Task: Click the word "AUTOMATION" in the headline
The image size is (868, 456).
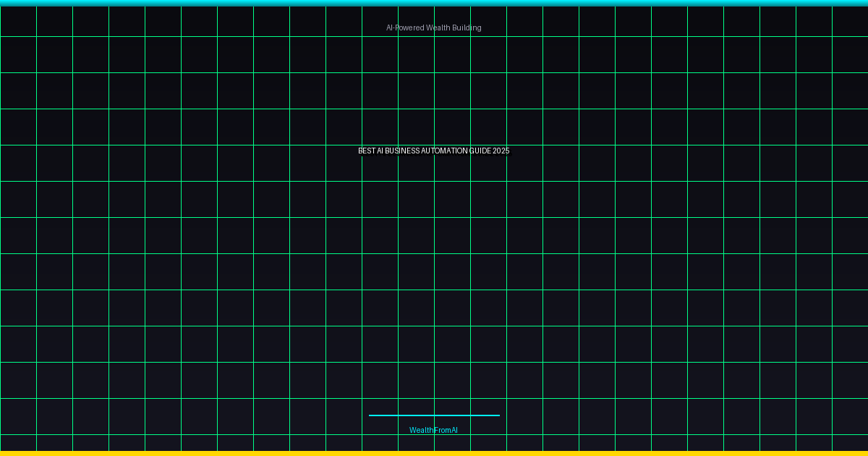Action: [445, 151]
